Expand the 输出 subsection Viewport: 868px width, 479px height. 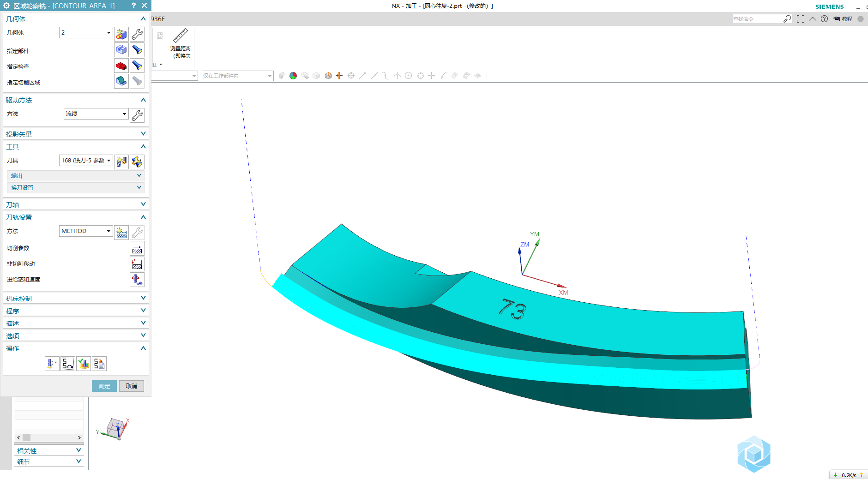click(75, 176)
